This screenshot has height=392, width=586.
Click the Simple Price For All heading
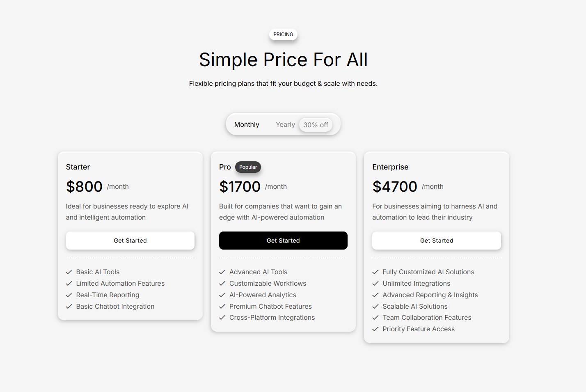(x=283, y=60)
